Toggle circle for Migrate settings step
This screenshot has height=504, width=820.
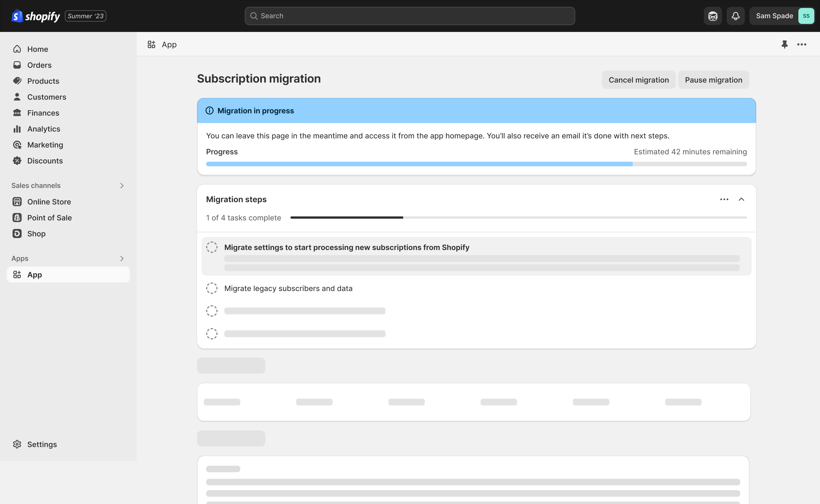(x=212, y=247)
